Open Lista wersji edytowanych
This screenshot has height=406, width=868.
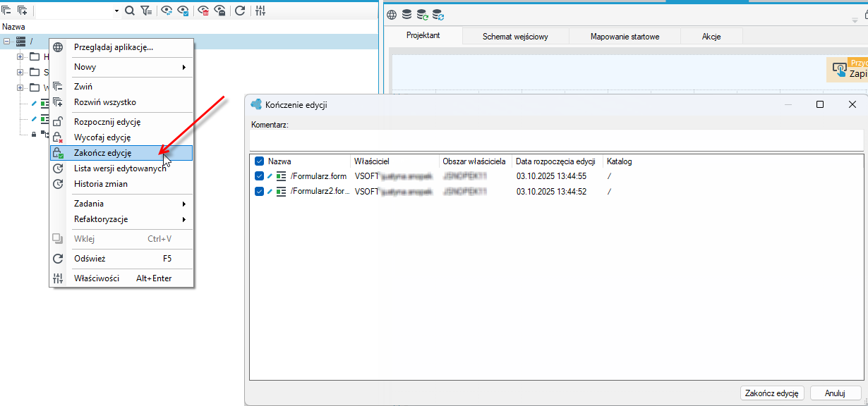tap(121, 168)
